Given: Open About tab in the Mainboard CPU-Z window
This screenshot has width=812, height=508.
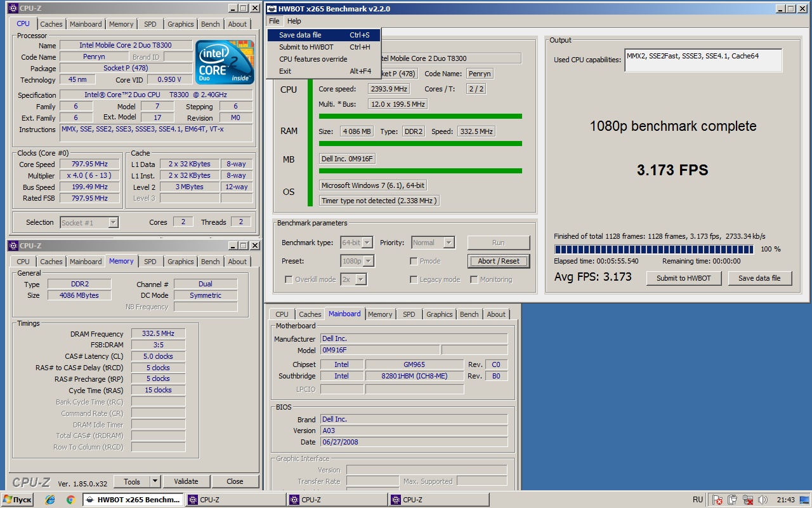Looking at the screenshot, I should click(x=496, y=314).
